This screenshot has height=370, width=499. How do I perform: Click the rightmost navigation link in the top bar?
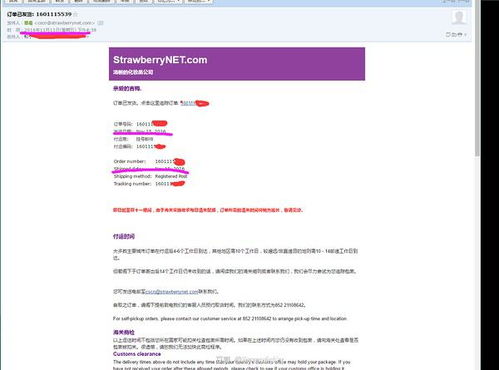(464, 1)
